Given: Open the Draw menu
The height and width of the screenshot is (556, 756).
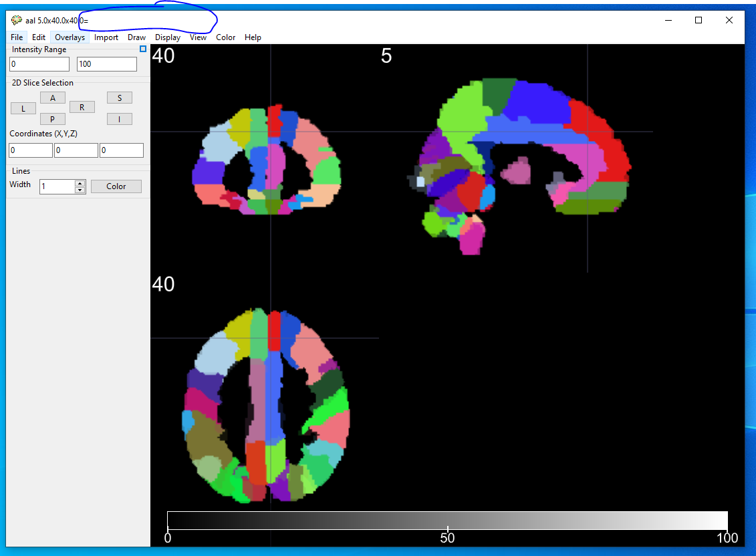Looking at the screenshot, I should (136, 37).
